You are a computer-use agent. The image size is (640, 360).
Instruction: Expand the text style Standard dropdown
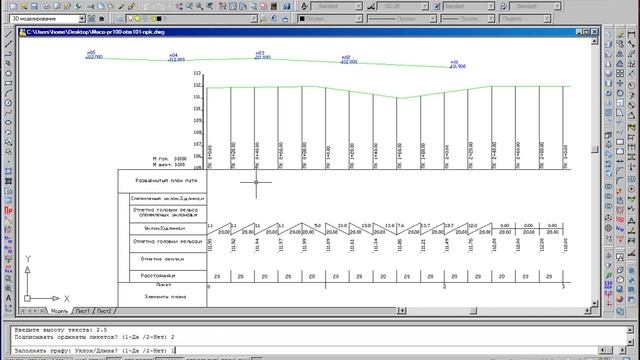click(359, 6)
